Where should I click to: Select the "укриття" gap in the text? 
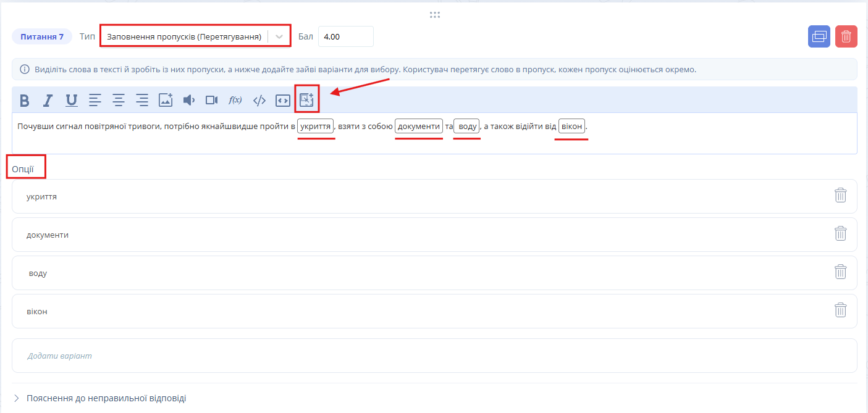(x=316, y=127)
